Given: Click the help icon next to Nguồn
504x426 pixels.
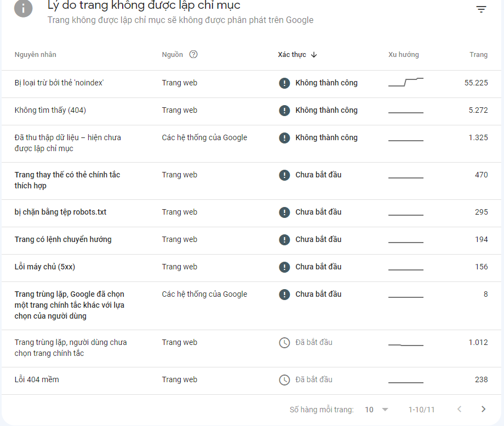Looking at the screenshot, I should [x=193, y=54].
